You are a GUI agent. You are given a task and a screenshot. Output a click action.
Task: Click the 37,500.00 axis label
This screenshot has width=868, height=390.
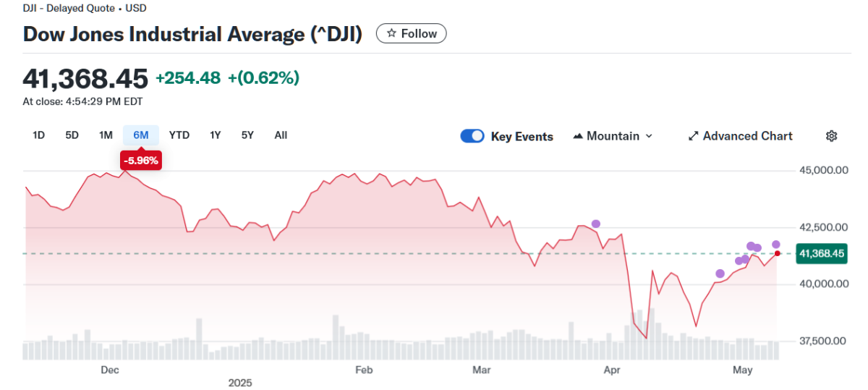point(821,340)
